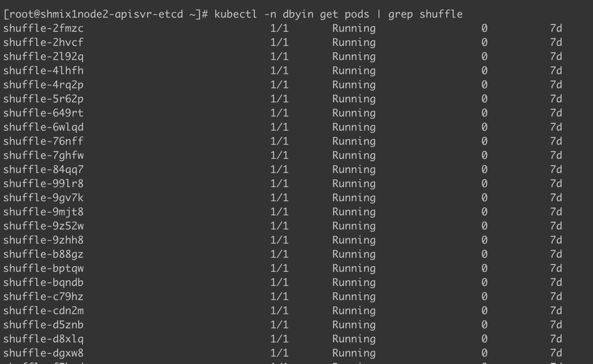This screenshot has height=364, width=593.
Task: Click Running status of shuffle-6wlqd
Action: [354, 127]
